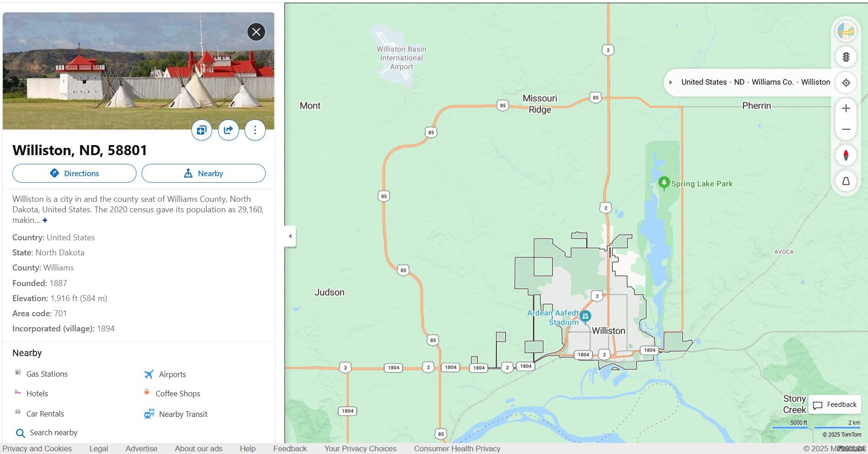Click the Judson map label
Image resolution: width=868 pixels, height=454 pixels.
click(x=329, y=292)
